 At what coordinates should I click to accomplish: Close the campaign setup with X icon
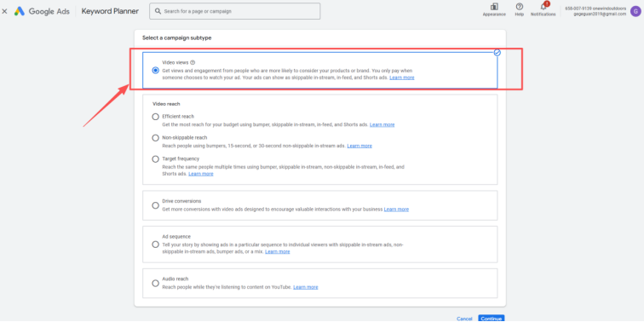(x=4, y=12)
